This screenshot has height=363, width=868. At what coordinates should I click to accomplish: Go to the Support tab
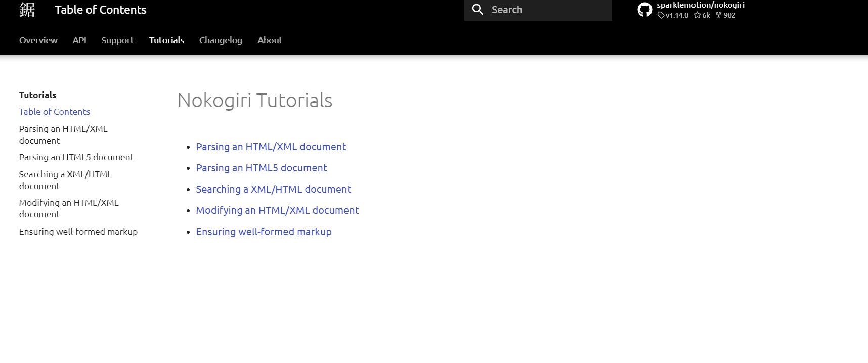click(x=117, y=40)
